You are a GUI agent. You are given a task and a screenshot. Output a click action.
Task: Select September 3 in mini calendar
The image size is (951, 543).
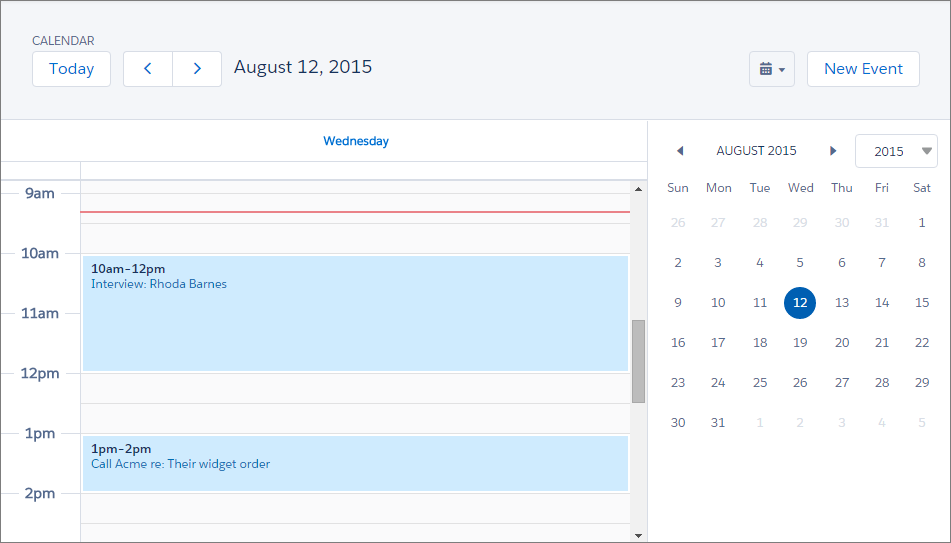(x=842, y=423)
